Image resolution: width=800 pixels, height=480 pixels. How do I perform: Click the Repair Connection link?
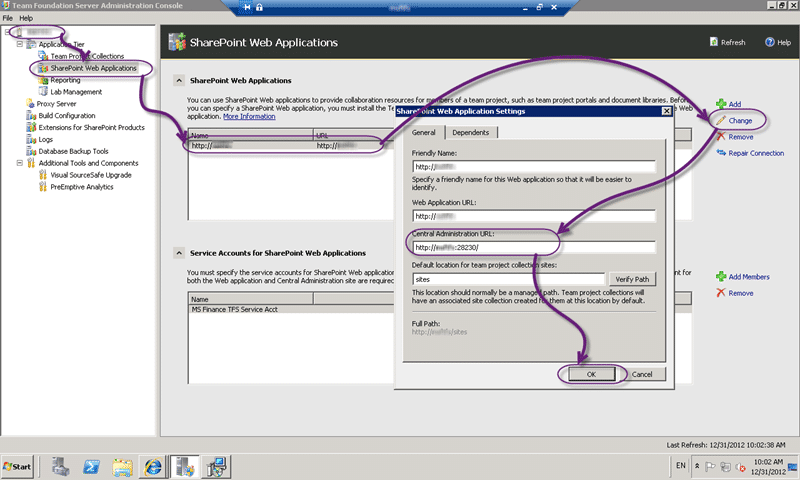[756, 153]
